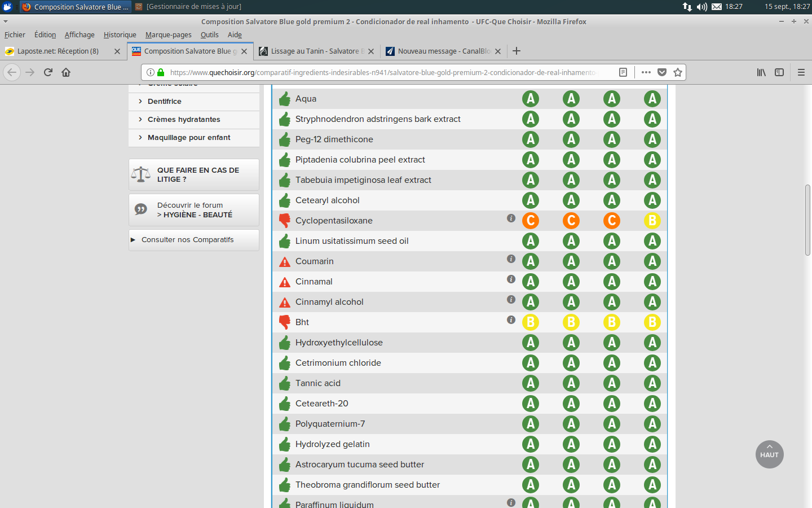Open the Marque-pages menu
Viewport: 812px width, 508px height.
pos(168,35)
